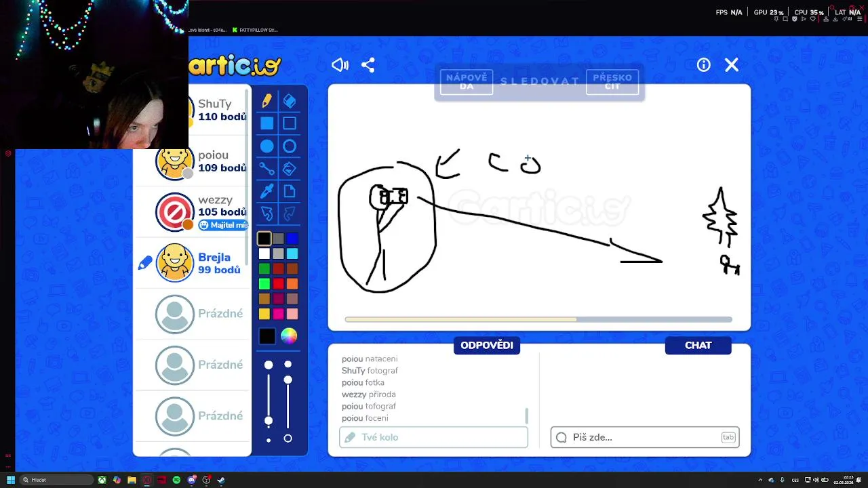Select player ShuTy in the list
The image size is (868, 488).
coord(192,110)
